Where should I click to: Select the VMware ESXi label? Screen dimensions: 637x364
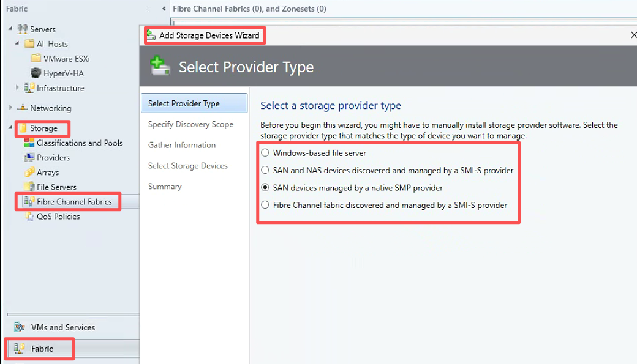click(x=67, y=59)
